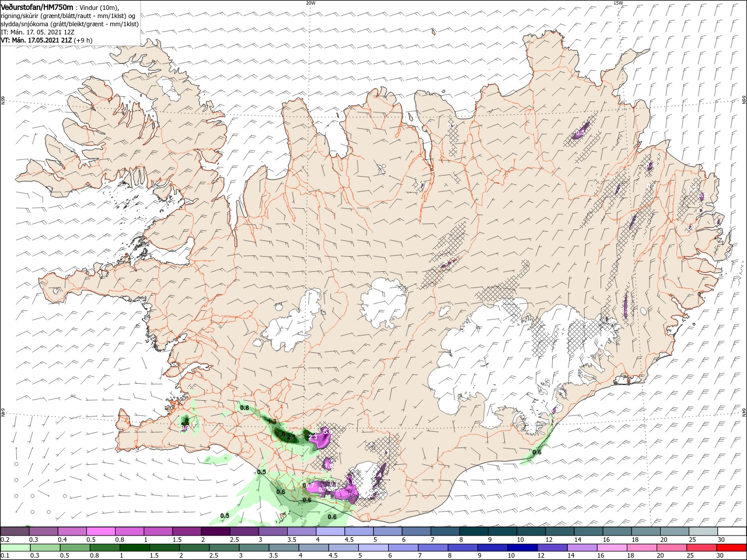The width and height of the screenshot is (747, 560).
Task: Click the 'VT: Mán. 17.05.2021 21Z (+9 h)' line
Action: 47,40
